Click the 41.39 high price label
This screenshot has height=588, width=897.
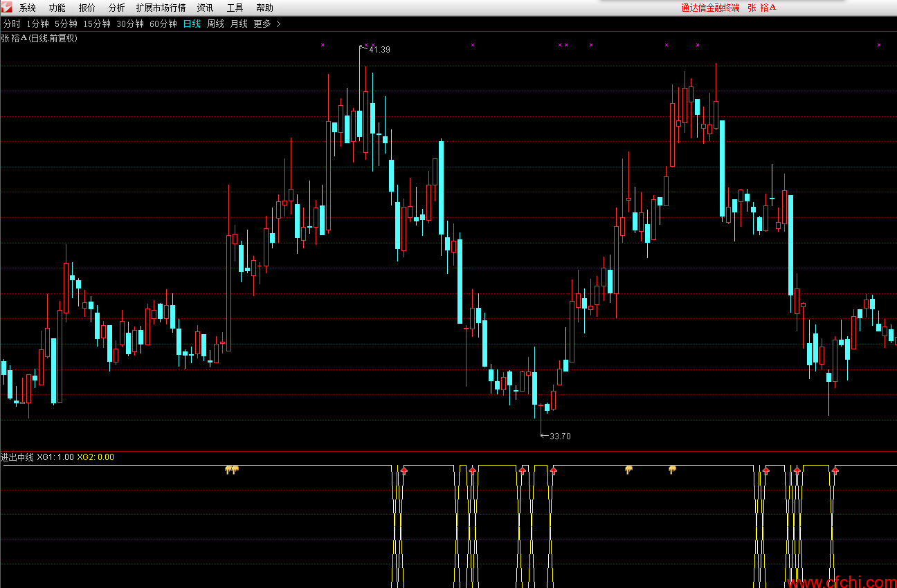379,50
